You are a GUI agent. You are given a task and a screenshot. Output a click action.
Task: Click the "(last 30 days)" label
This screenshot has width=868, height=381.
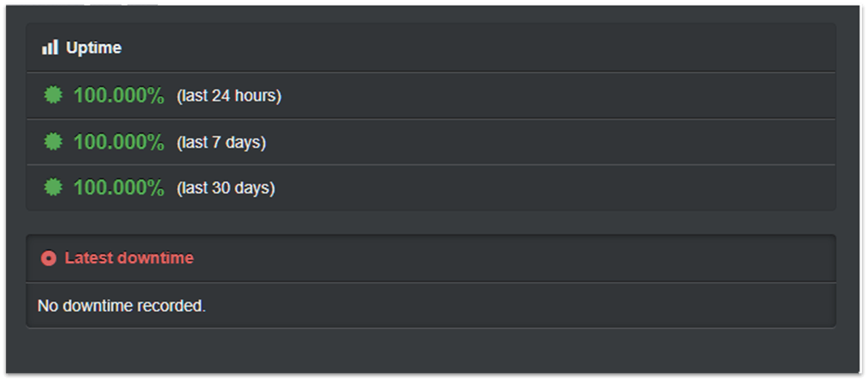(226, 188)
